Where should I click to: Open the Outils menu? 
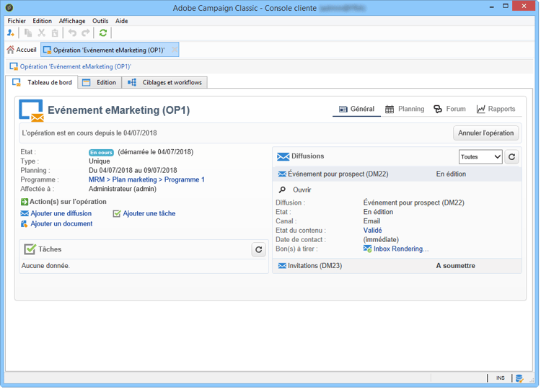pyautogui.click(x=100, y=21)
